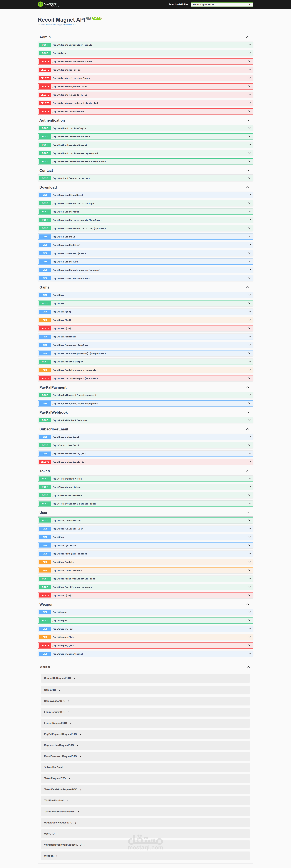Click POST badge for /api/Authentication/register
Viewport: 291px width, 868px height.
pos(45,136)
